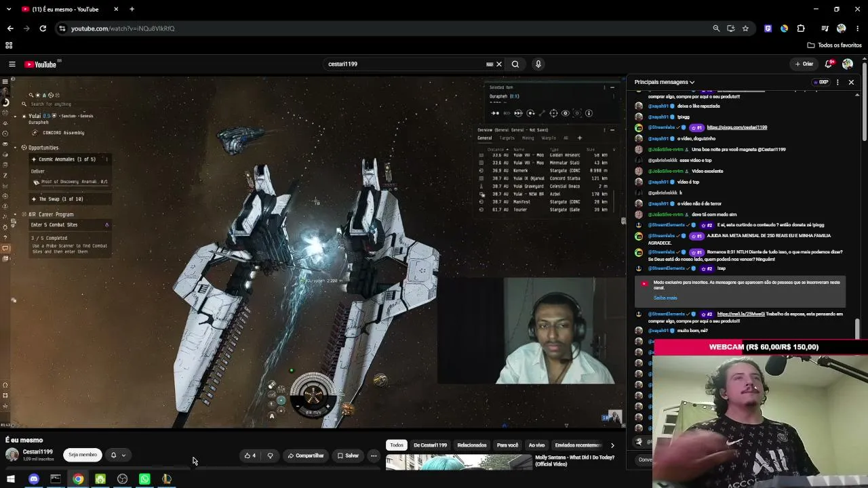Save the video with Salvar
The image size is (868, 488).
(348, 455)
